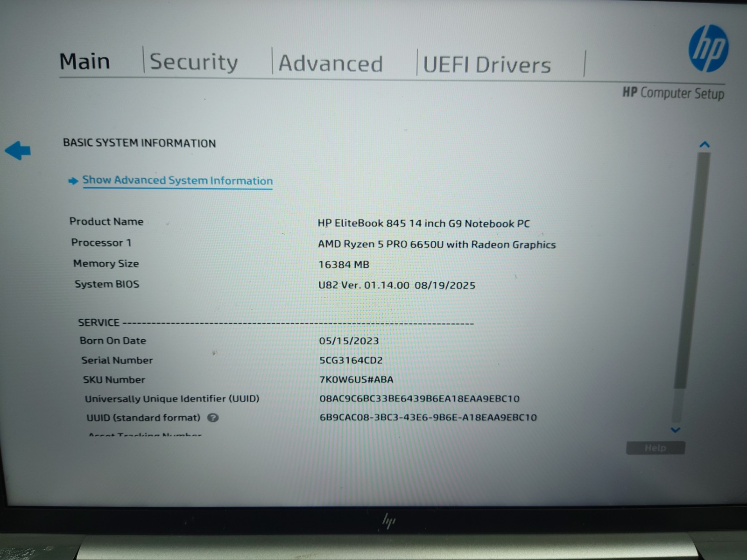The image size is (747, 560).
Task: Open the UEFI Drivers tab
Action: (x=487, y=64)
